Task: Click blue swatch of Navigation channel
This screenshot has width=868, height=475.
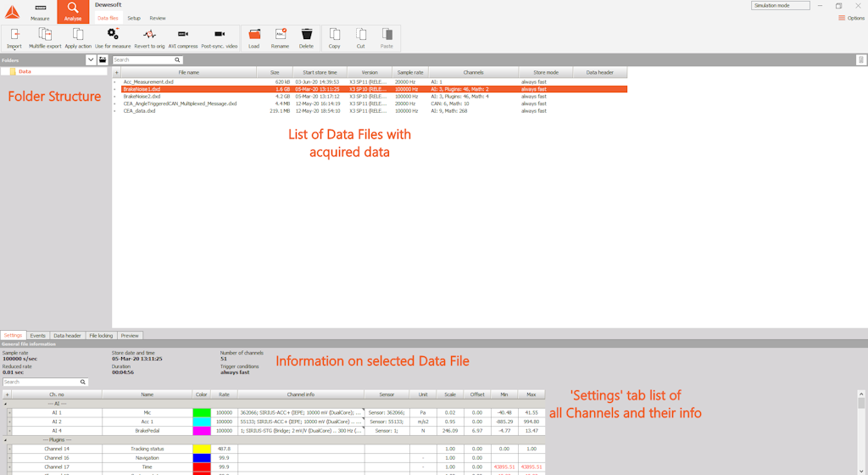Action: (202, 458)
